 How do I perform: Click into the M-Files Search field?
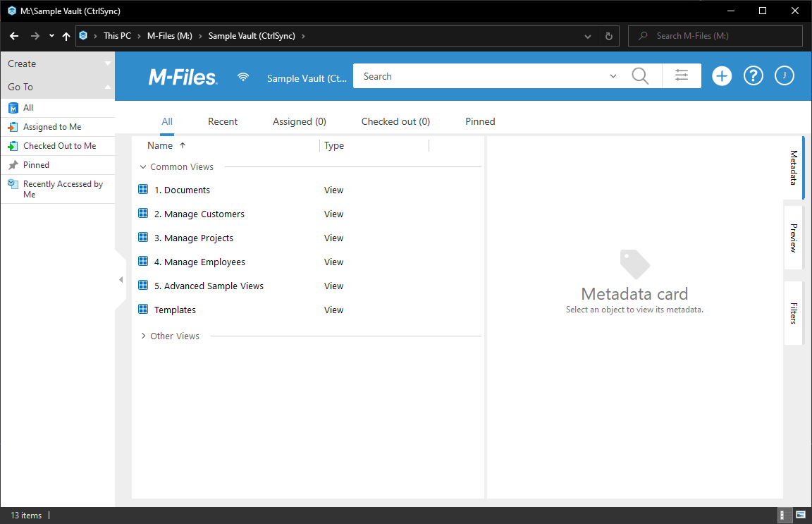tap(481, 76)
